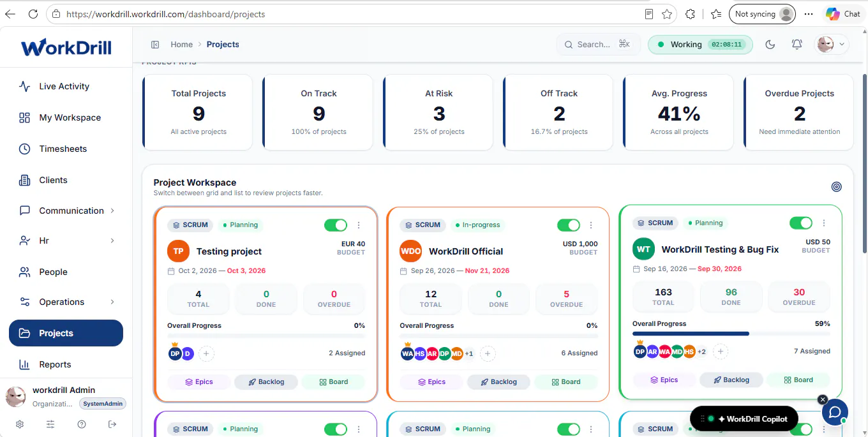Open settings gear in sidebar footer
The width and height of the screenshot is (868, 437).
click(x=20, y=424)
